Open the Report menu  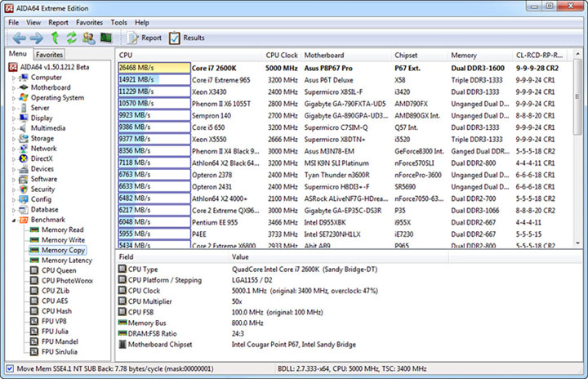(x=58, y=23)
